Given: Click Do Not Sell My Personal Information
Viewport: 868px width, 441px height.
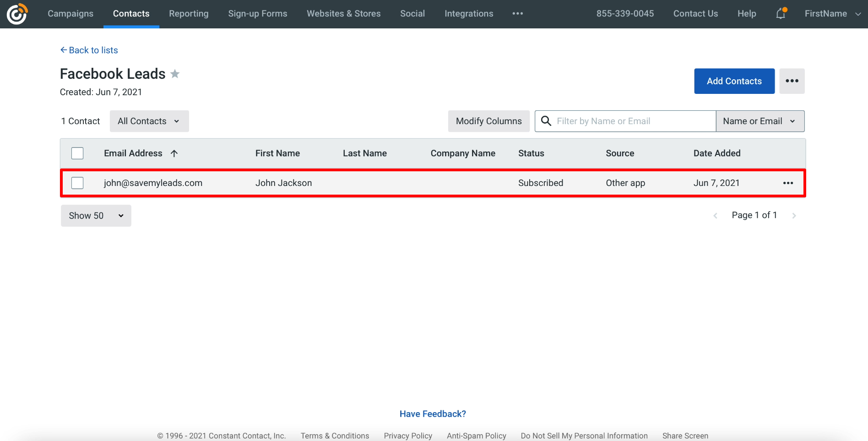Looking at the screenshot, I should (584, 436).
